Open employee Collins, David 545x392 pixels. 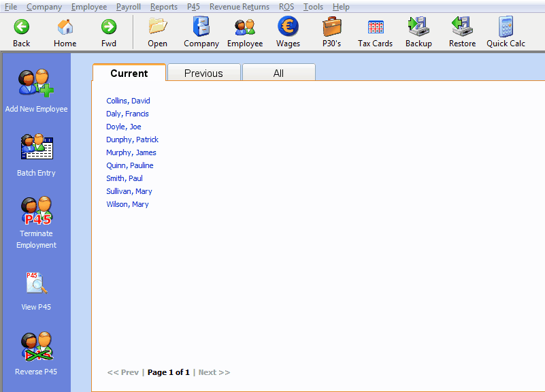[128, 101]
